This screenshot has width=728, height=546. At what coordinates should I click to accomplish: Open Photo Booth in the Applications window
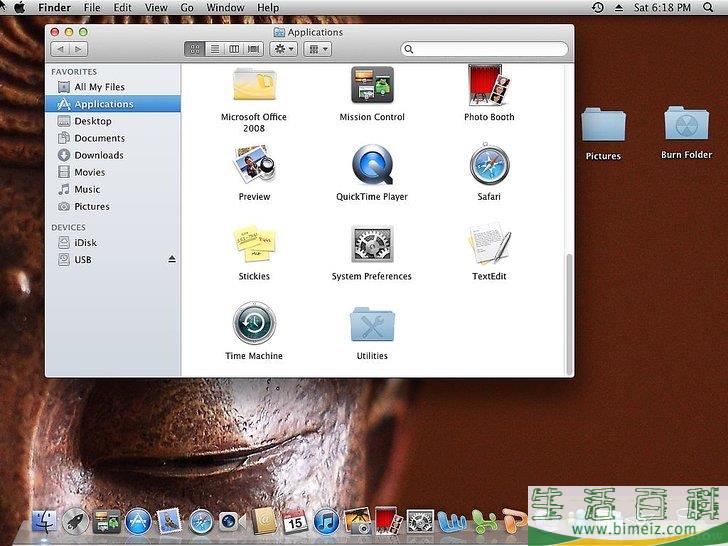click(487, 84)
